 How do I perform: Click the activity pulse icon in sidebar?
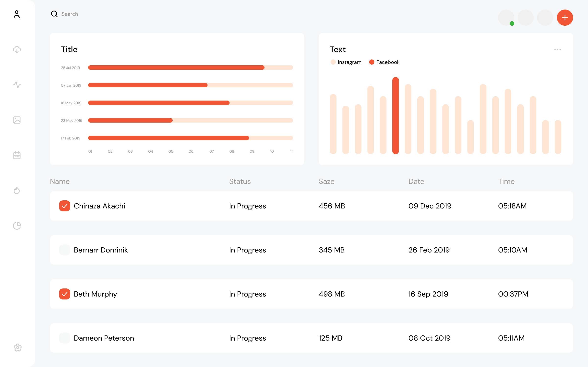(17, 85)
